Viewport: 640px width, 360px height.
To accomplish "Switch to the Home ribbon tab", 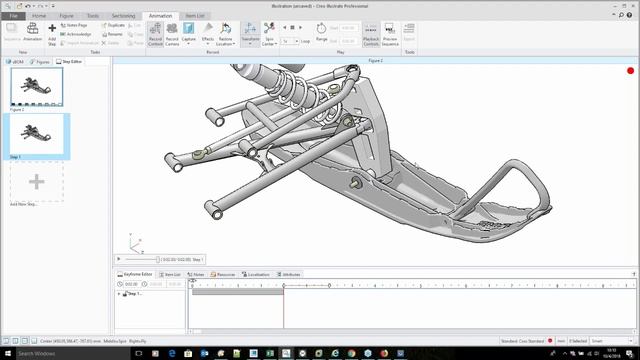I will [39, 16].
